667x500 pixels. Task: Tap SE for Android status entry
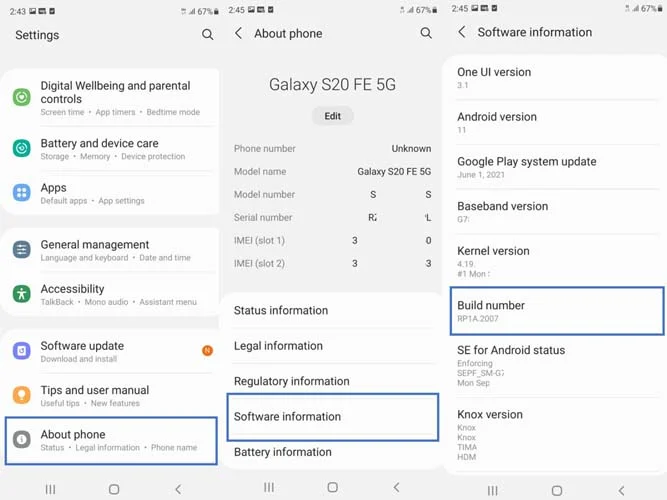(x=557, y=366)
